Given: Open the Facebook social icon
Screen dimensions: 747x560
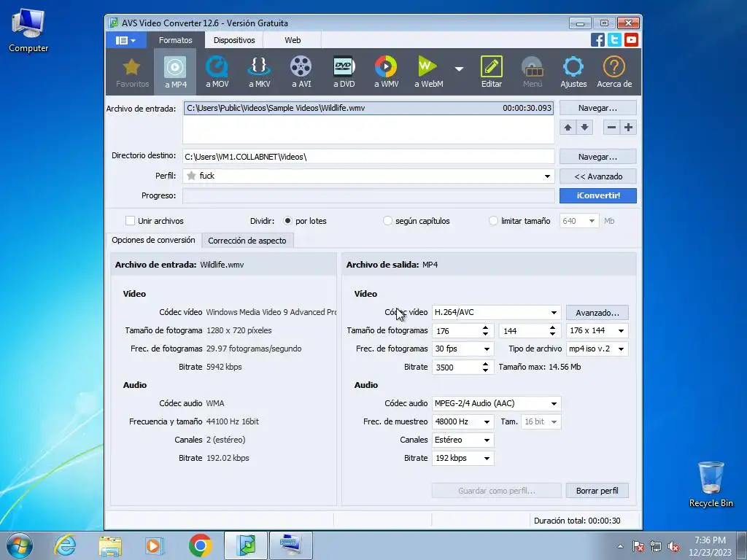Looking at the screenshot, I should point(597,40).
